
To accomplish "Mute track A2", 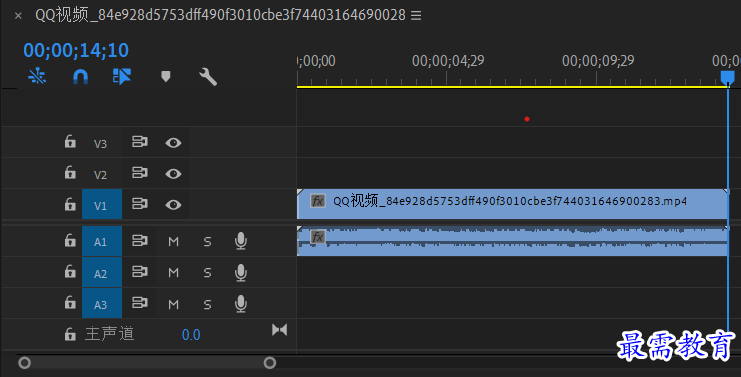I will click(x=173, y=273).
